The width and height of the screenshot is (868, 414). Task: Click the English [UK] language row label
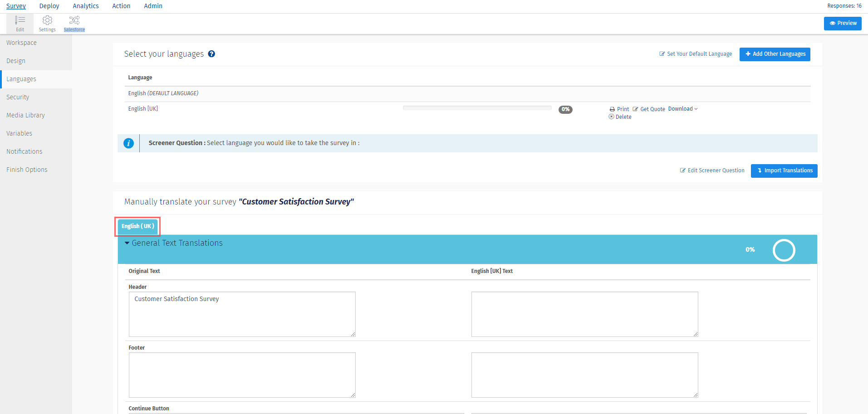pyautogui.click(x=143, y=109)
